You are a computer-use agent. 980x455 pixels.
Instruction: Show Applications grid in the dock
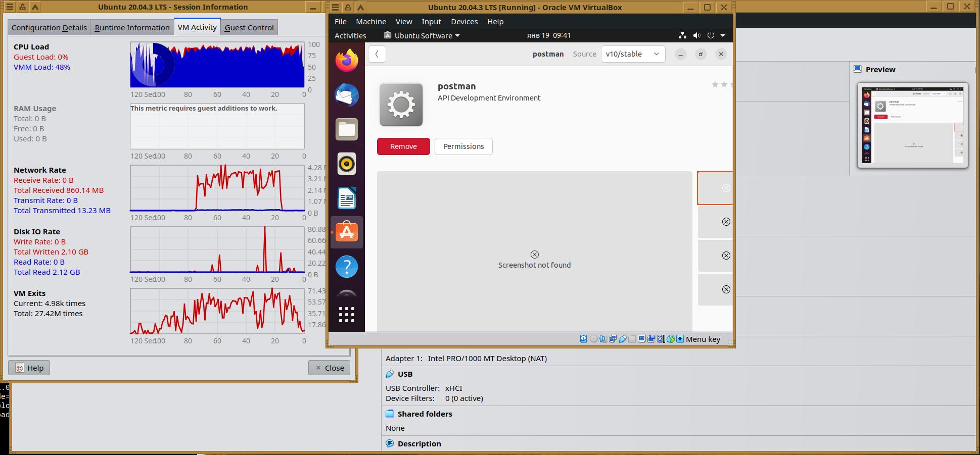pos(347,314)
